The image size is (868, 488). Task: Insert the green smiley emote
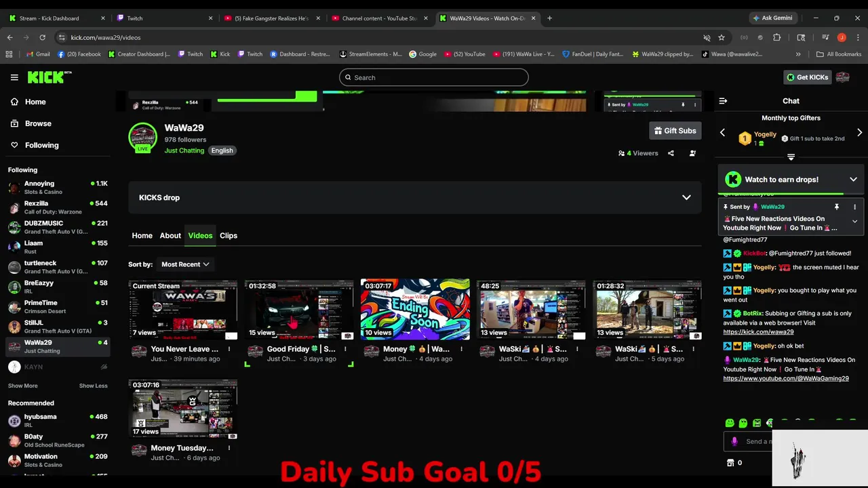[x=730, y=423]
